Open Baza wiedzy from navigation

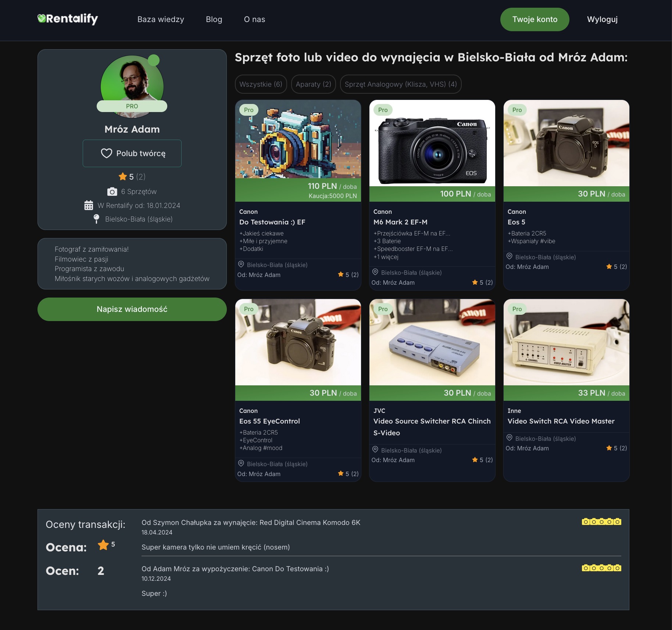(x=161, y=19)
